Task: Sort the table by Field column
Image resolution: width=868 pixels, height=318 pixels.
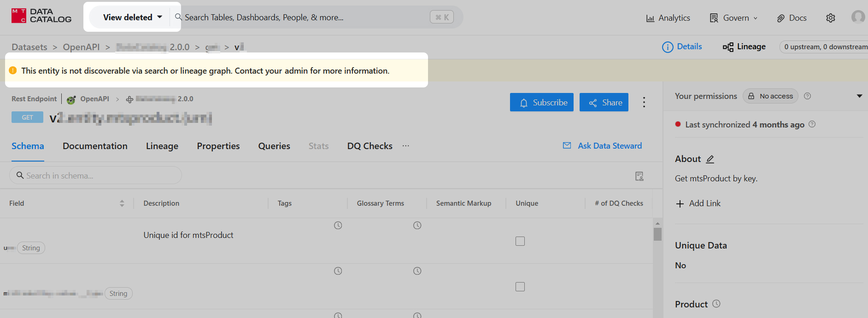Action: (x=122, y=203)
